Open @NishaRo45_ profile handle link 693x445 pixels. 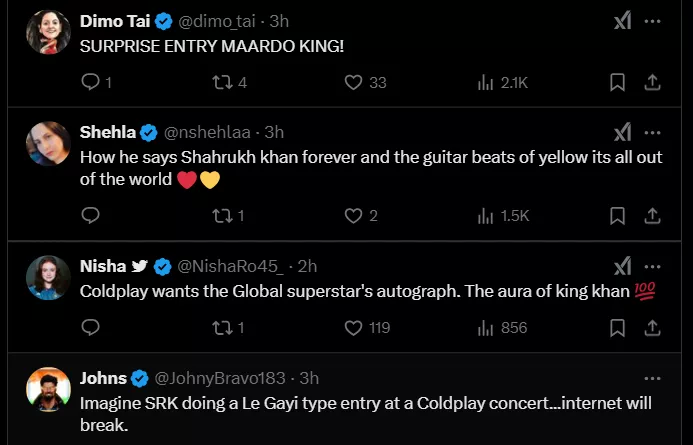[x=234, y=266]
